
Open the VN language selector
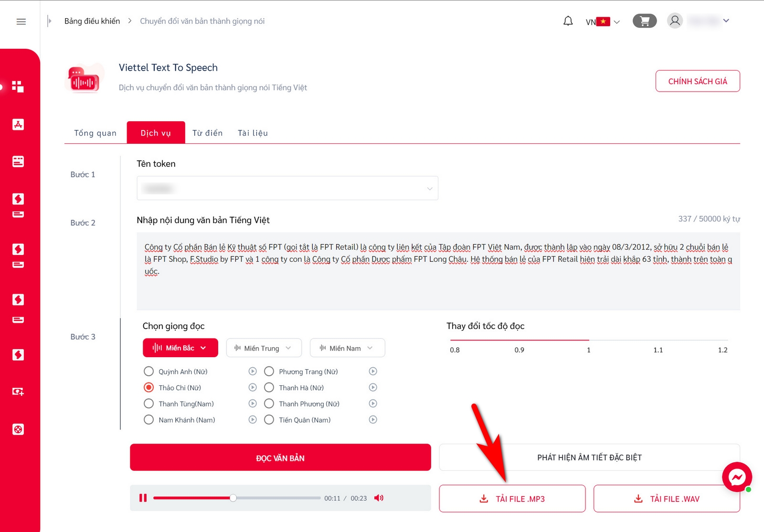[x=603, y=21]
